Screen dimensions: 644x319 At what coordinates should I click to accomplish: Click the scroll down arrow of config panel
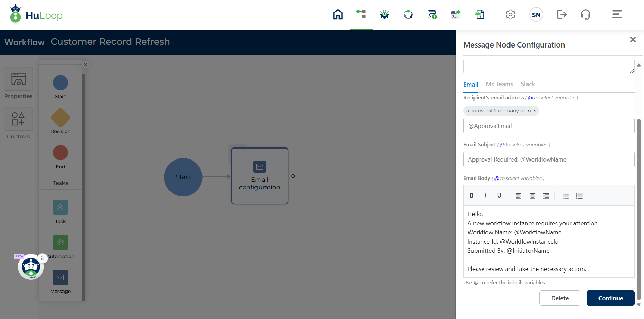639,305
